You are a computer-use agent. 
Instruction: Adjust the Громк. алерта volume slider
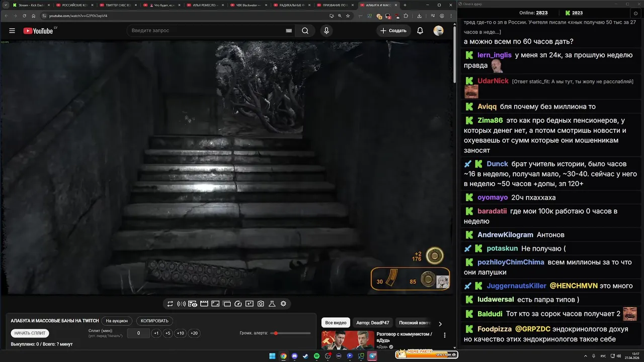click(290, 333)
